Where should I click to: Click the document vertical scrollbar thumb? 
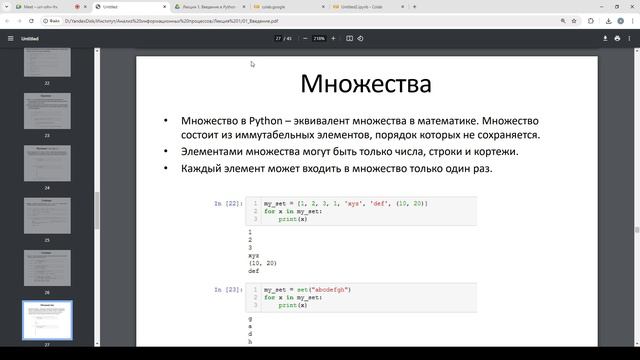(637, 230)
